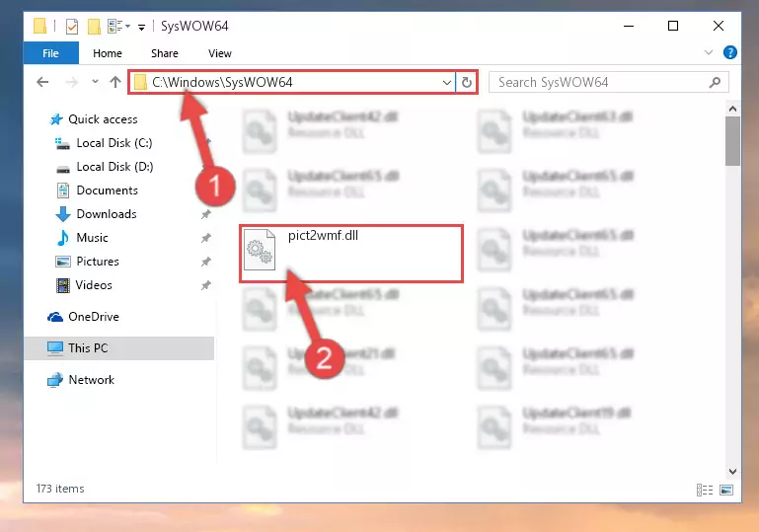Click the pin icon beside Downloads
Image resolution: width=759 pixels, height=532 pixels.
tap(206, 214)
